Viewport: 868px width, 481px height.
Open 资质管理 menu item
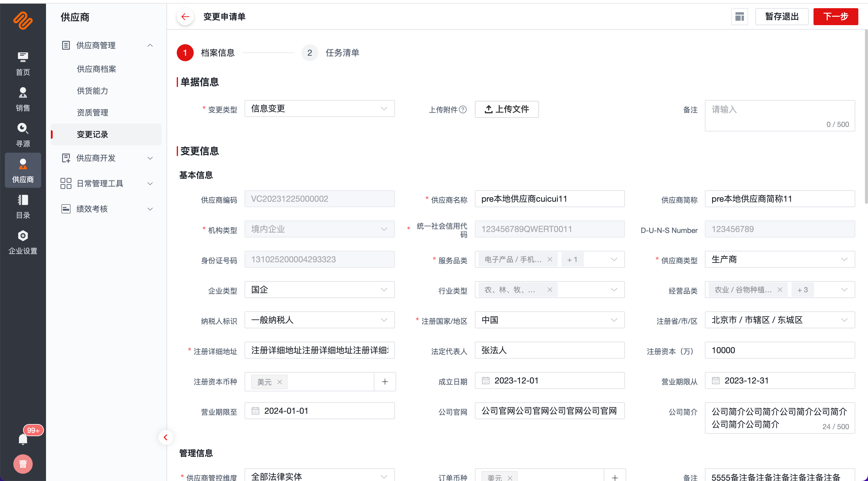coord(92,112)
